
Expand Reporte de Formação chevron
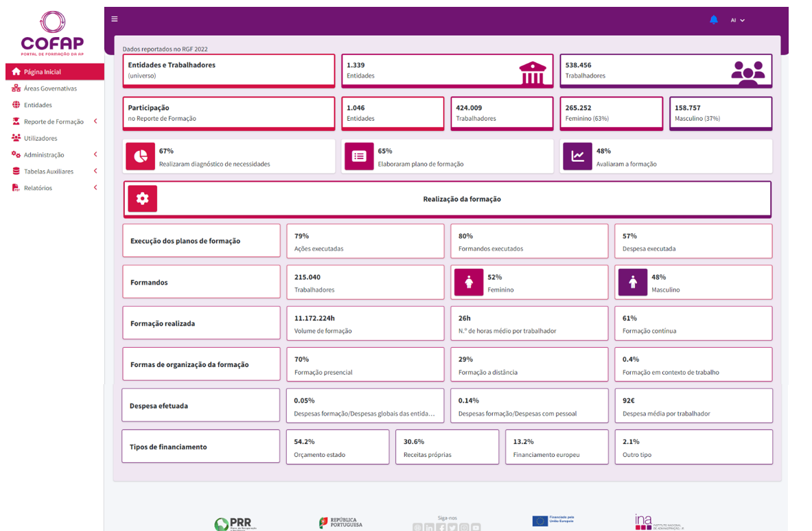(x=95, y=121)
